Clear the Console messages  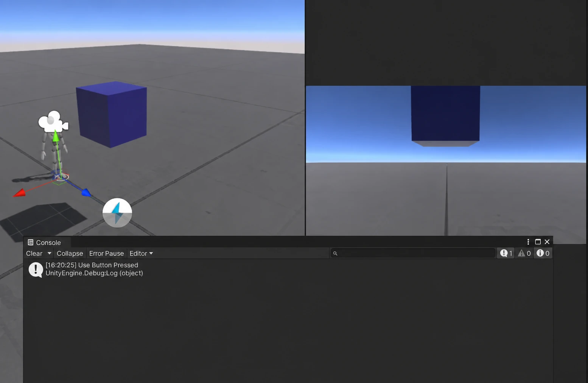point(34,254)
